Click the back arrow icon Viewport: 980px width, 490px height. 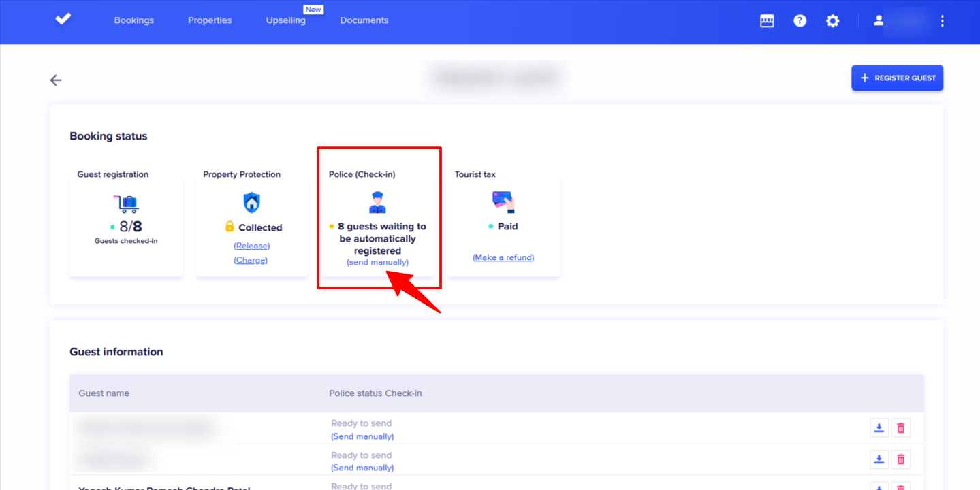pos(56,80)
